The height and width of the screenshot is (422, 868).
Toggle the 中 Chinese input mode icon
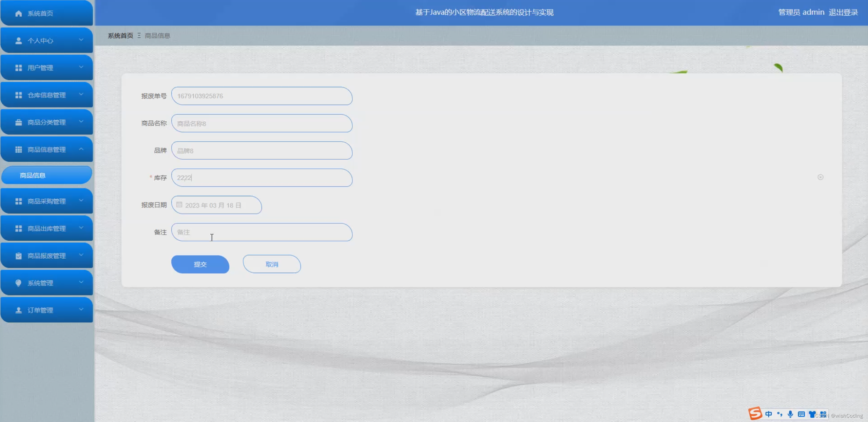point(769,414)
